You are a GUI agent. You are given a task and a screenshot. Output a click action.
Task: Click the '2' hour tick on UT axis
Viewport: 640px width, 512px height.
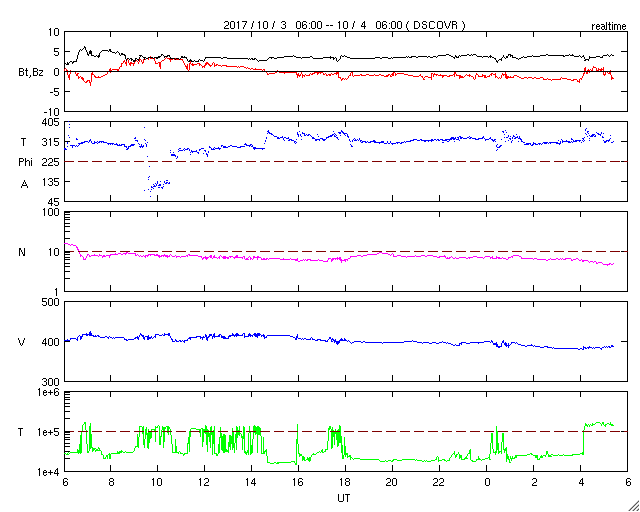[x=534, y=482]
